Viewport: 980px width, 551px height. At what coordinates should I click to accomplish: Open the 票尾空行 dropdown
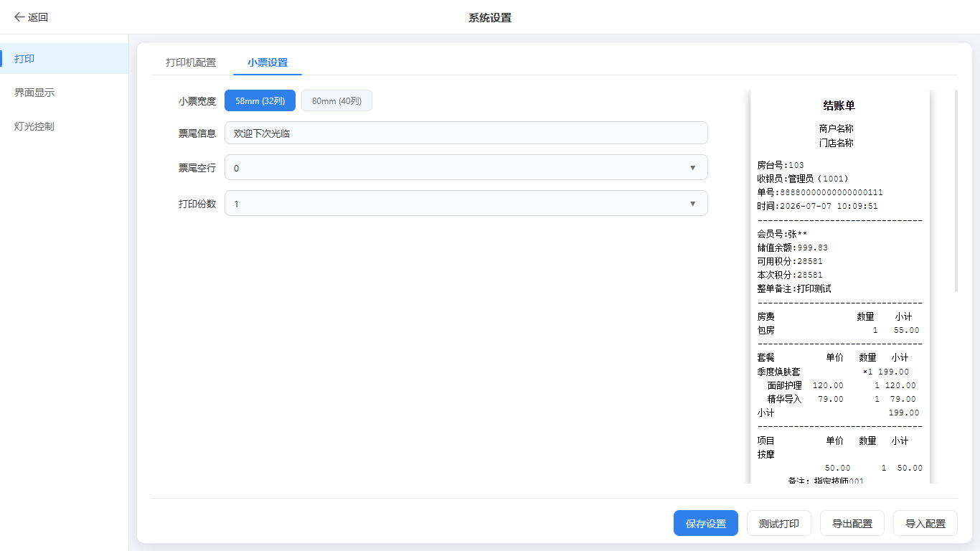466,168
